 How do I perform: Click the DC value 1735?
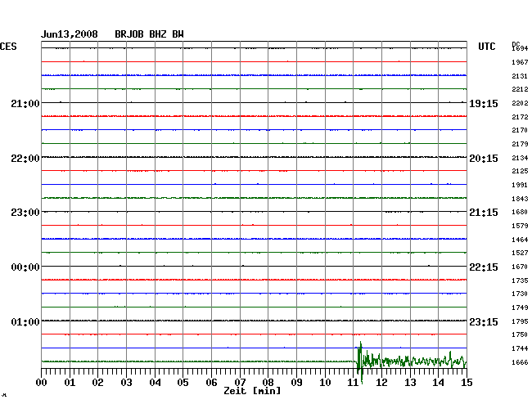point(520,281)
